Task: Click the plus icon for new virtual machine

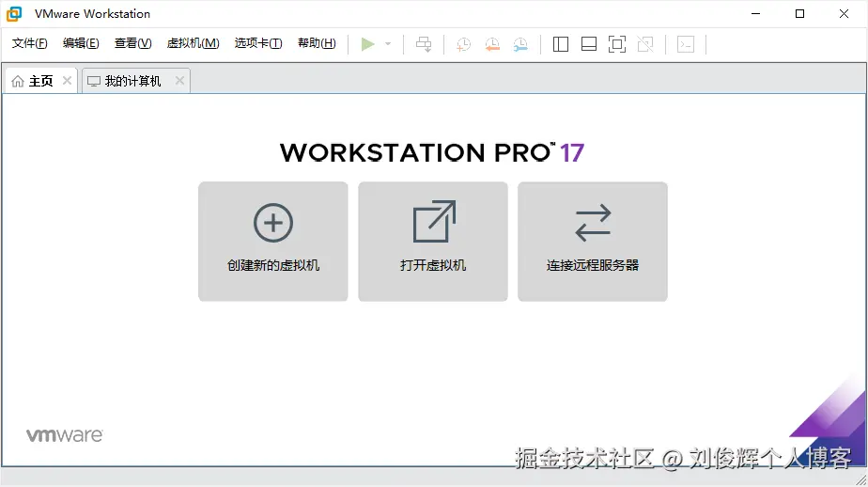Action: 273,223
